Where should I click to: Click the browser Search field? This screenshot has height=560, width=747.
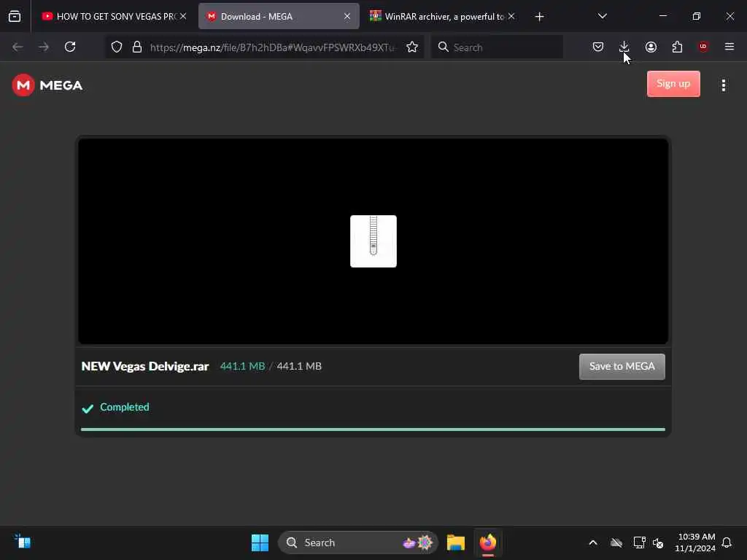(497, 47)
